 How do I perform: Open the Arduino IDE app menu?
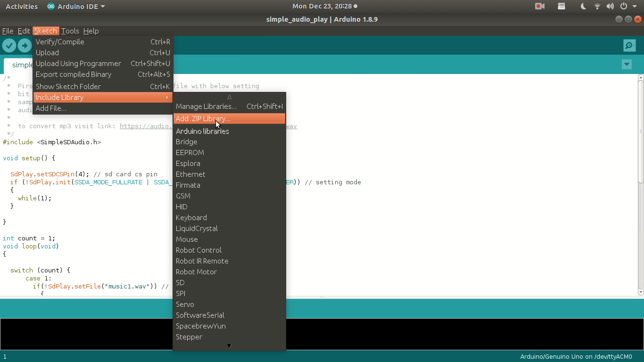click(x=76, y=6)
